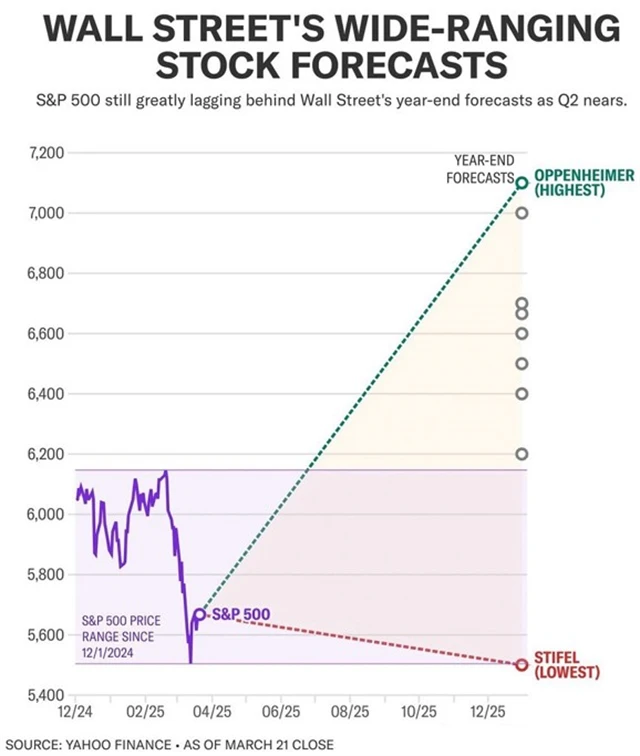This screenshot has height=756, width=640.
Task: Click the 7,200 y-axis value
Action: tap(43, 153)
